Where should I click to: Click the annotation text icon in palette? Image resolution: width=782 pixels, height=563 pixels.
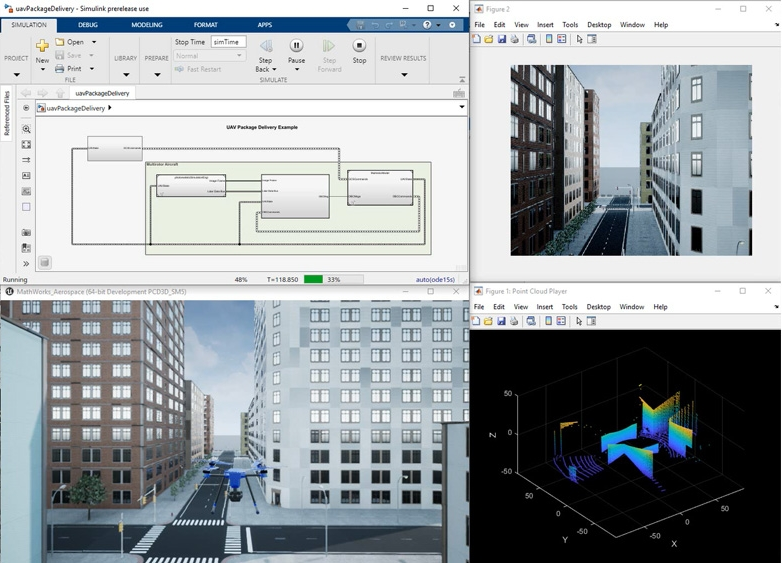(26, 176)
